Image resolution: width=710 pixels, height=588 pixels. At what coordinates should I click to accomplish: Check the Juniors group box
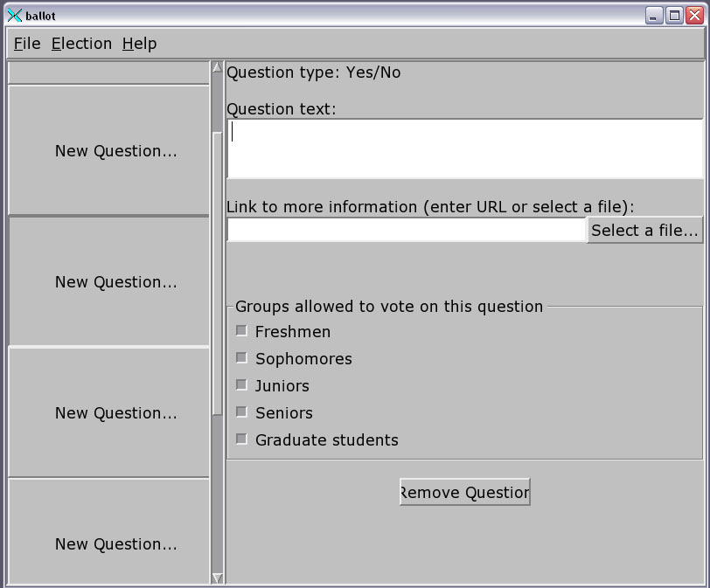coord(242,385)
